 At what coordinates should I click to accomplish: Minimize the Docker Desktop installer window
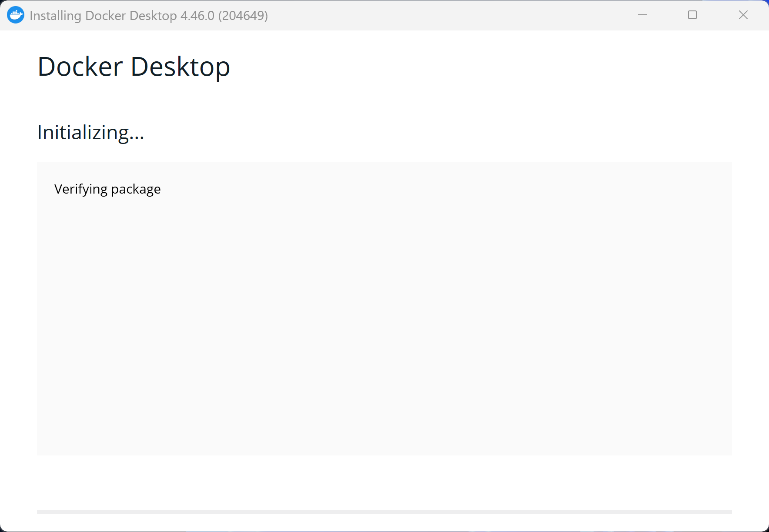tap(642, 15)
